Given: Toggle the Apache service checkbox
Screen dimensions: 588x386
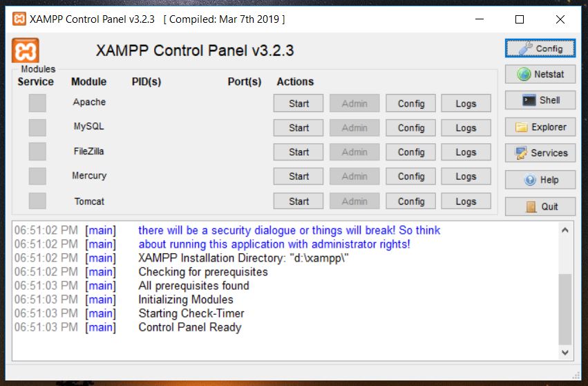Looking at the screenshot, I should (x=37, y=103).
